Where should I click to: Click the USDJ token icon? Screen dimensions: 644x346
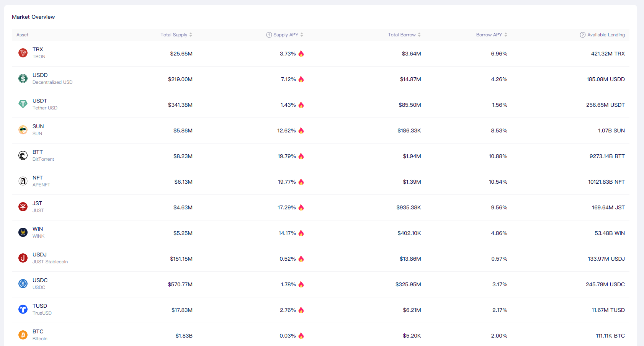[x=23, y=258]
